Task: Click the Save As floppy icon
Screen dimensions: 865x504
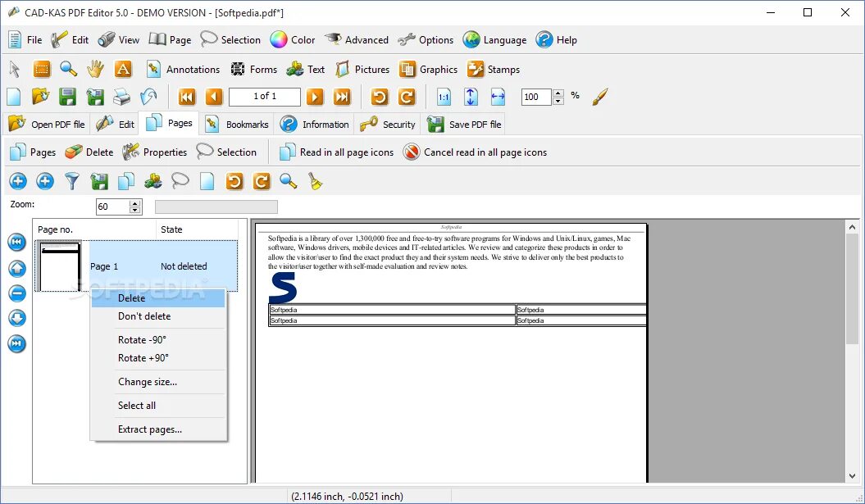Action: pyautogui.click(x=95, y=97)
